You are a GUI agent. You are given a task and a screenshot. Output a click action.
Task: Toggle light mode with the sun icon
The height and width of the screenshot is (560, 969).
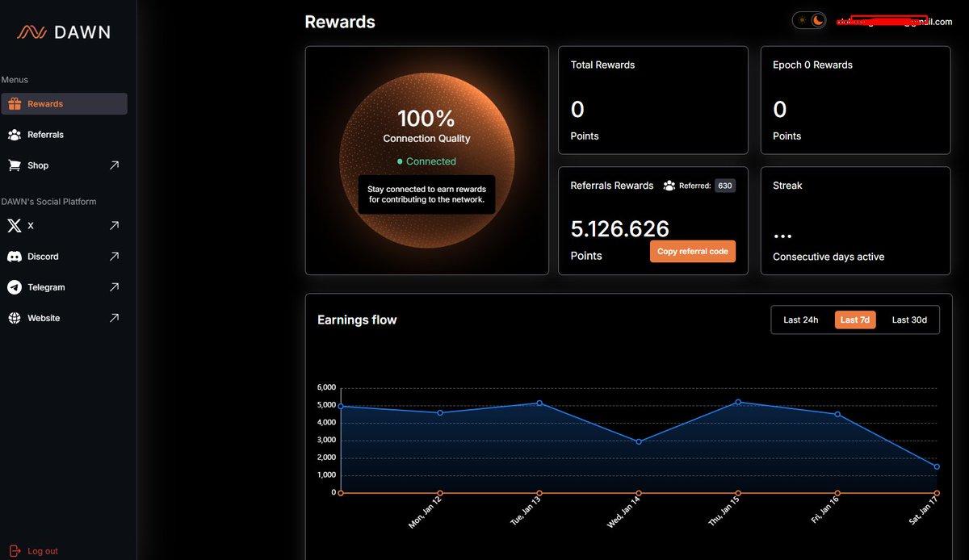point(802,20)
